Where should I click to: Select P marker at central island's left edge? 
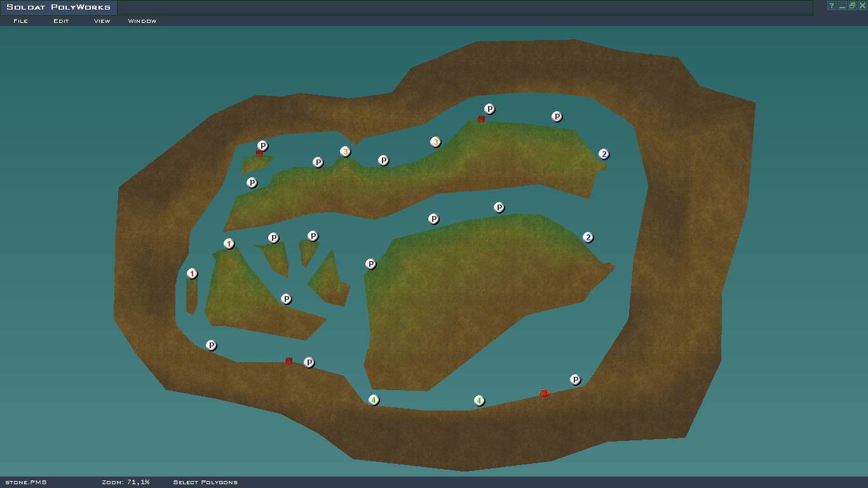coord(371,264)
